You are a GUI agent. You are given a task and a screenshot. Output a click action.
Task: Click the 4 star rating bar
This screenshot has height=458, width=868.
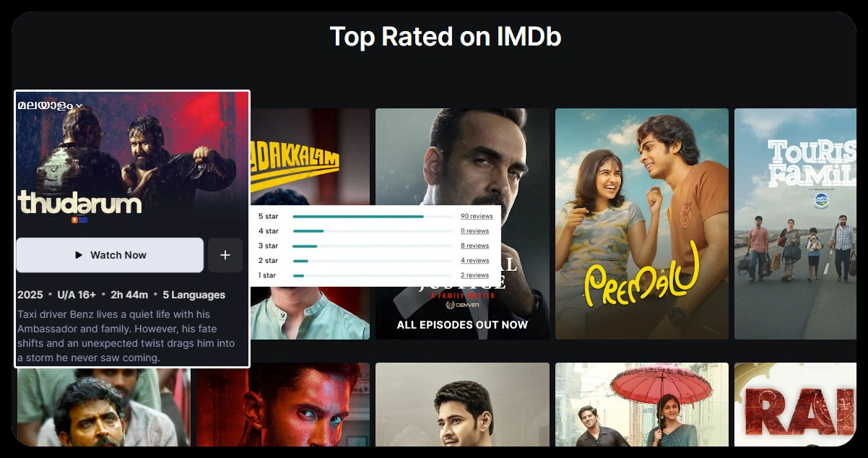point(372,231)
